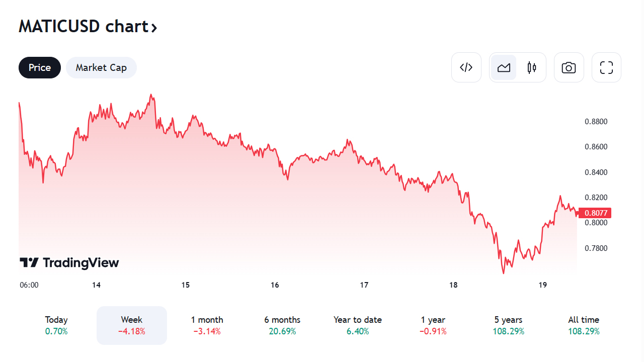Choose the 1 year range
Screen dimensions: 644x362
tap(433, 325)
